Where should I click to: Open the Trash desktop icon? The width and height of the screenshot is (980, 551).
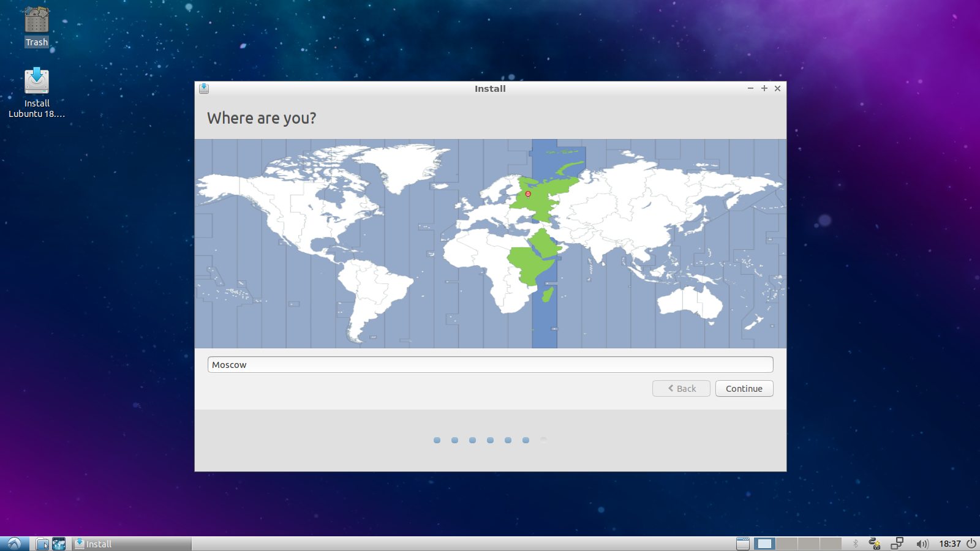pyautogui.click(x=36, y=26)
